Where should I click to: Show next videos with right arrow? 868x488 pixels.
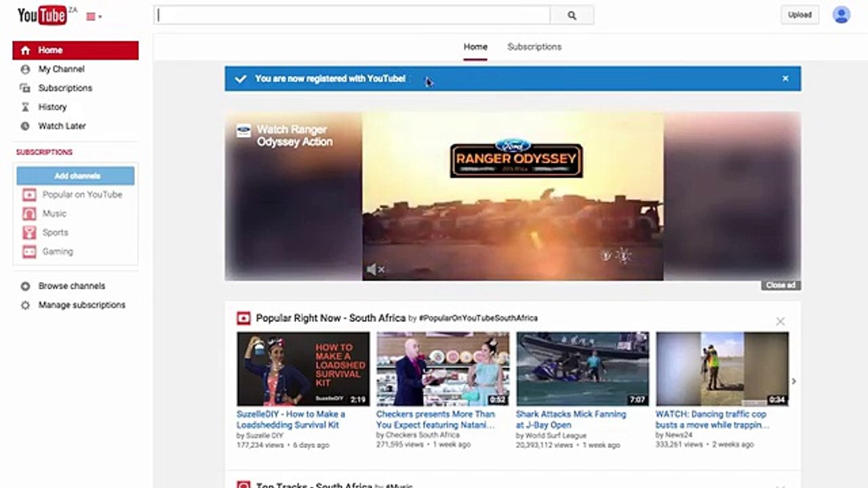[x=793, y=381]
